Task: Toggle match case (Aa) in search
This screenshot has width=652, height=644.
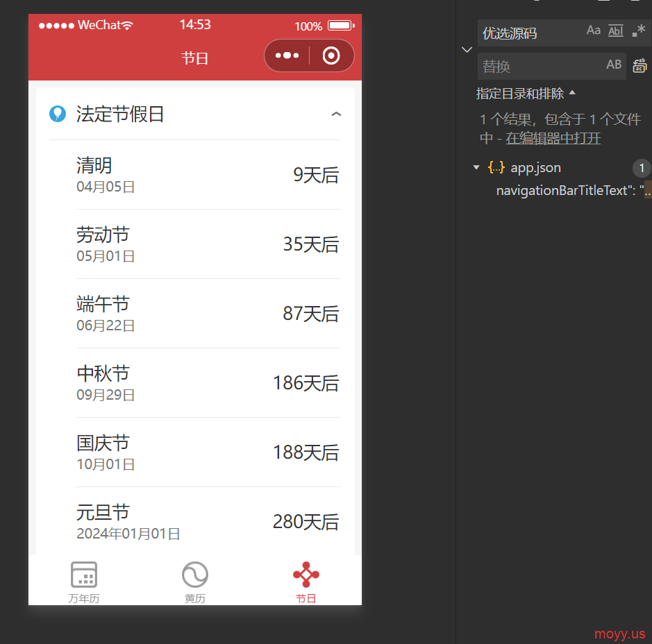Action: [x=594, y=31]
